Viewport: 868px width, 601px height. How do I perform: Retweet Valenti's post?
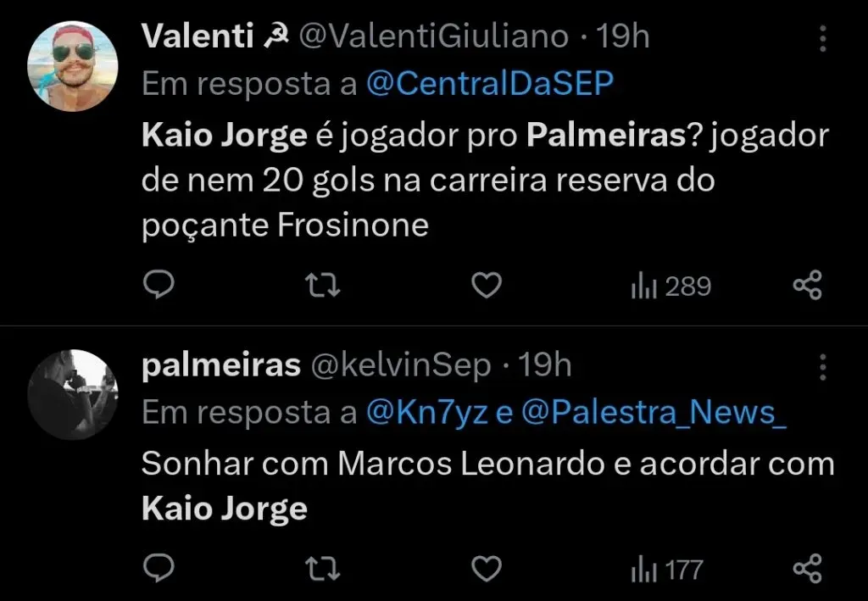[x=322, y=286]
